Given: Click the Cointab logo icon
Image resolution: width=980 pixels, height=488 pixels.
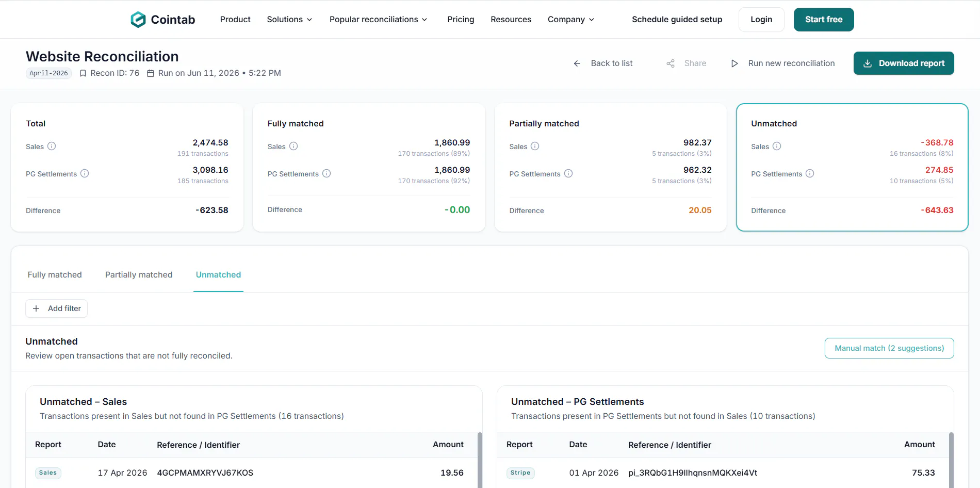Looking at the screenshot, I should click(x=138, y=20).
